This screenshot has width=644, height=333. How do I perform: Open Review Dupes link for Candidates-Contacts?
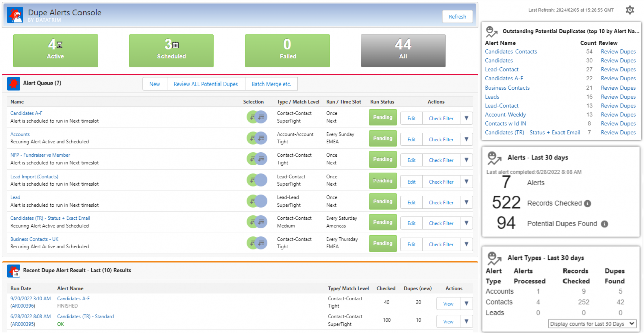click(x=618, y=52)
